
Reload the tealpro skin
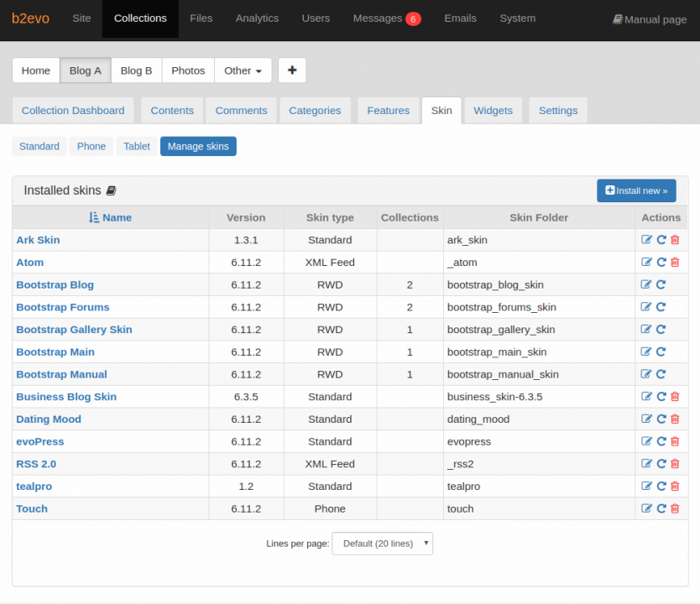[x=661, y=486]
